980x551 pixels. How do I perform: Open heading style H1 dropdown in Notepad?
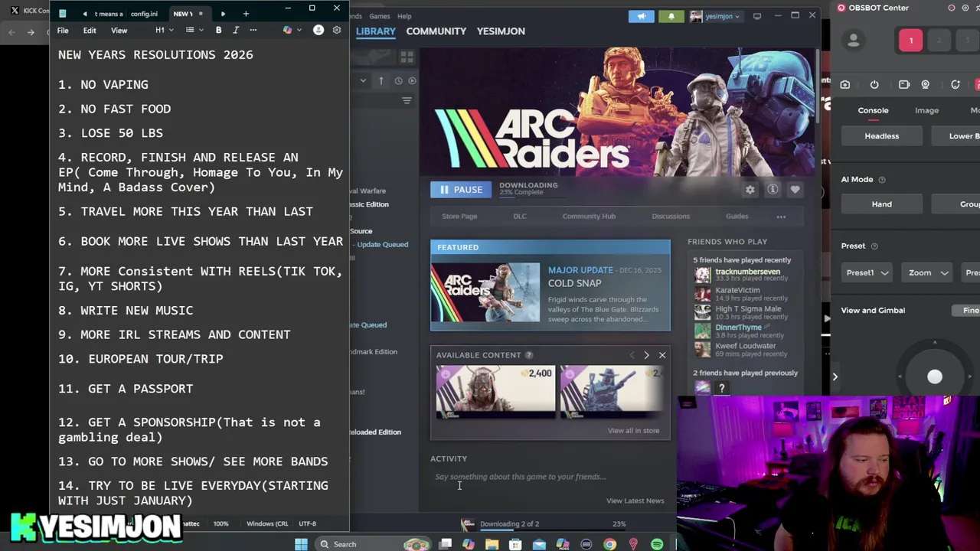(x=164, y=30)
